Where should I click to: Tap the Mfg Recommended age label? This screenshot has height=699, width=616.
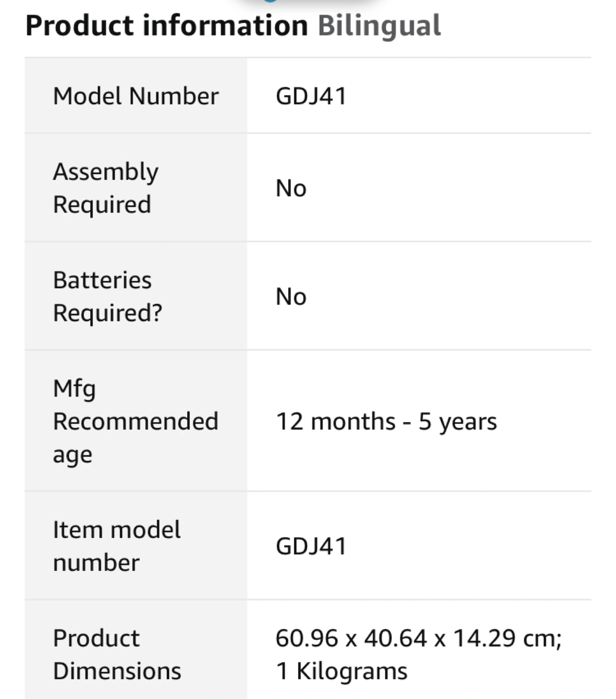tap(136, 421)
